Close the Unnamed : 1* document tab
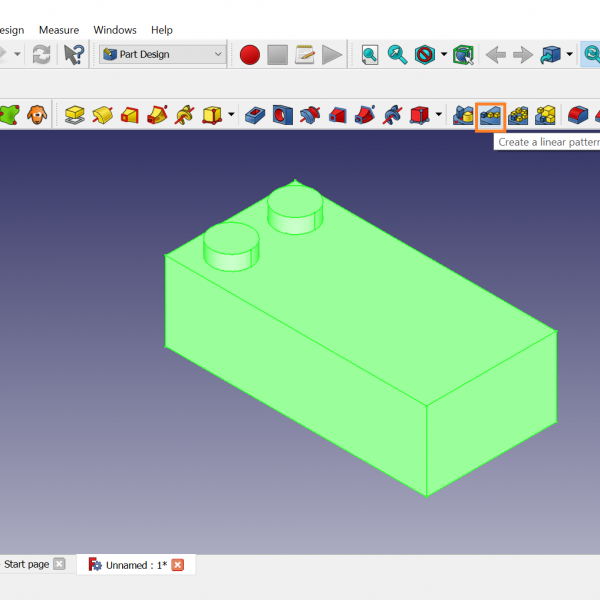Screen dimensions: 600x600 tap(178, 565)
